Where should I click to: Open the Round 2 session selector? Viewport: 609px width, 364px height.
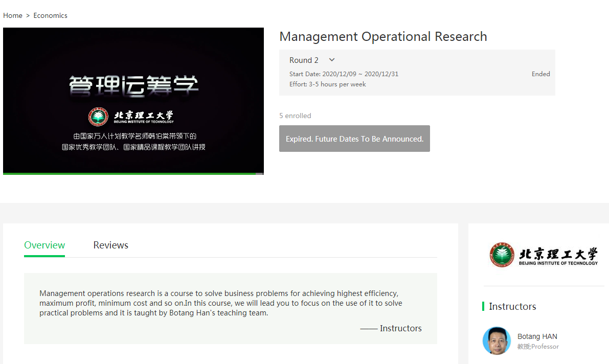(x=304, y=60)
